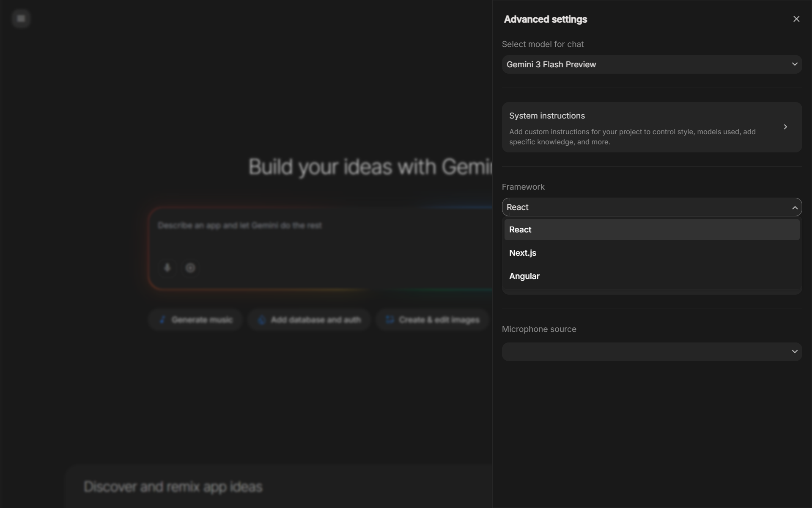The height and width of the screenshot is (508, 812).
Task: Click the 'Framework' label
Action: 523,187
